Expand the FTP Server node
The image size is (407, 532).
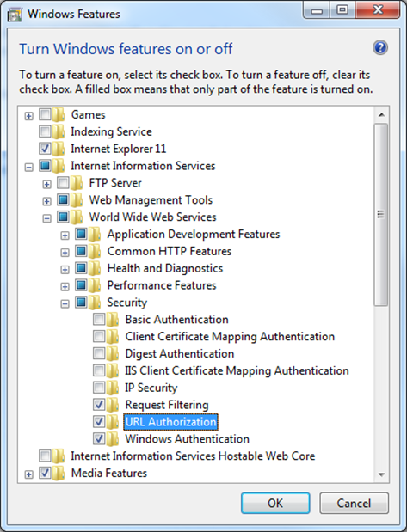[x=46, y=184]
